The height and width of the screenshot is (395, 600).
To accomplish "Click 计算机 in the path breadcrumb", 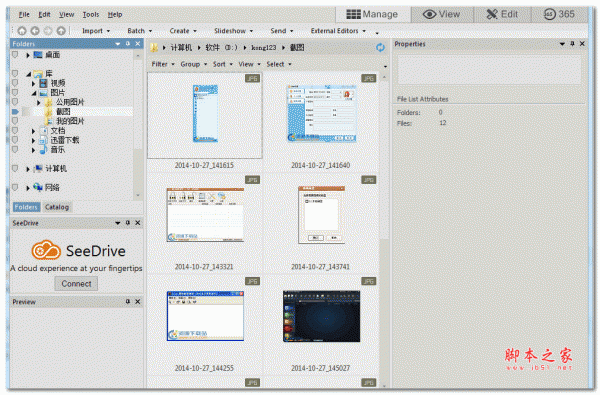I will point(181,47).
